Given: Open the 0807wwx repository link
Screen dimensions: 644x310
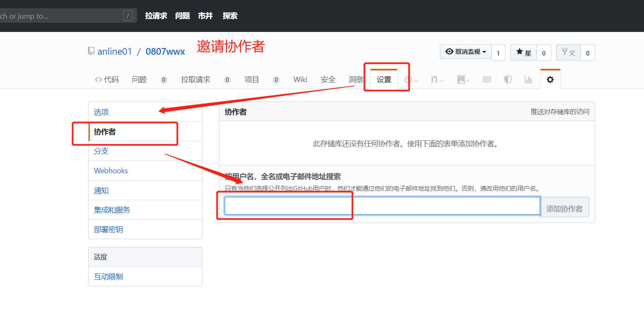Looking at the screenshot, I should 165,51.
